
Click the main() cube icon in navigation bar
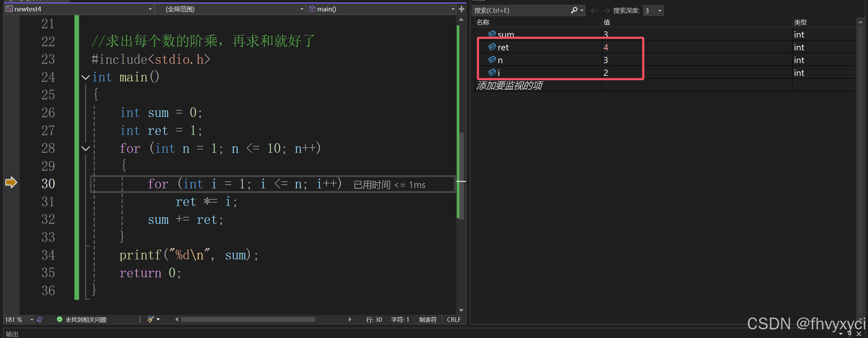[x=312, y=9]
